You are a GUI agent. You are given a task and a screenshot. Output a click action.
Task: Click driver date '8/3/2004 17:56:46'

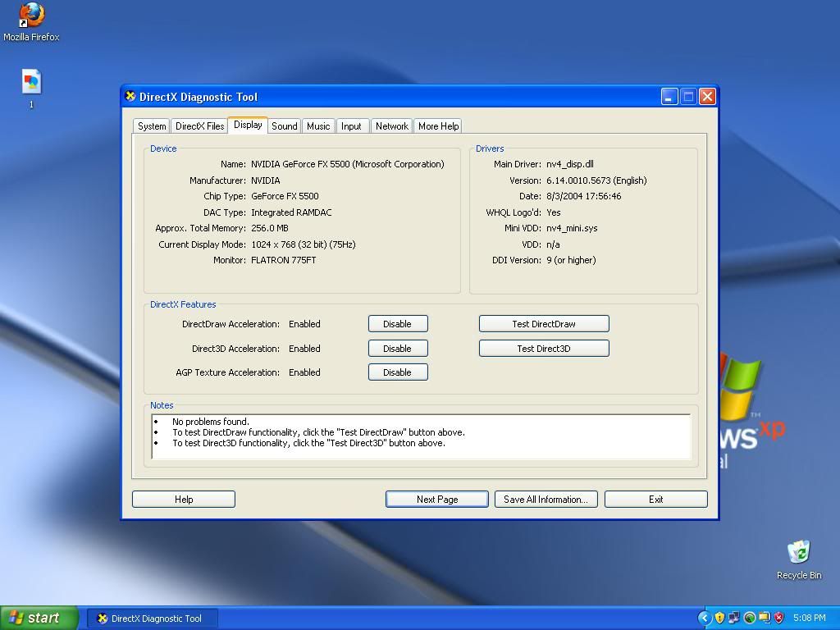pyautogui.click(x=584, y=196)
